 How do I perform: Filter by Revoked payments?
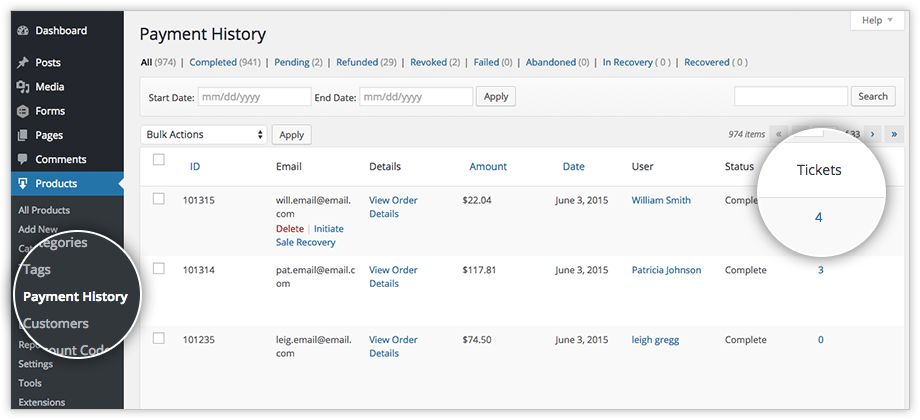(x=428, y=62)
